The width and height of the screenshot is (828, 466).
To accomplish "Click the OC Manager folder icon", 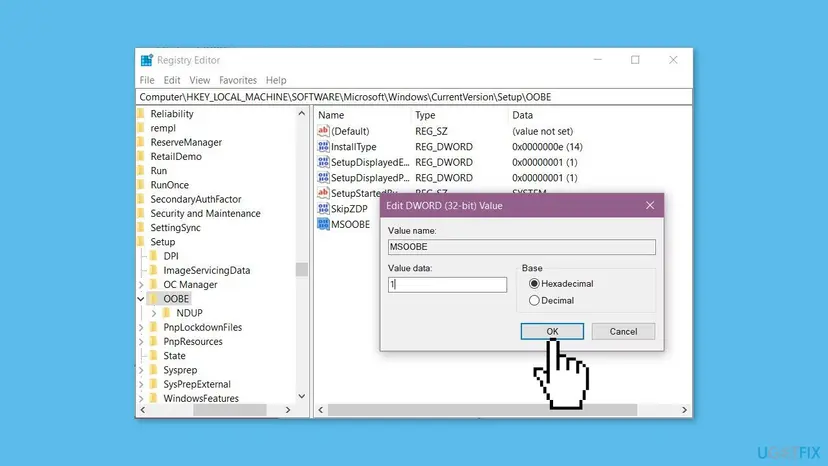I will 154,285.
